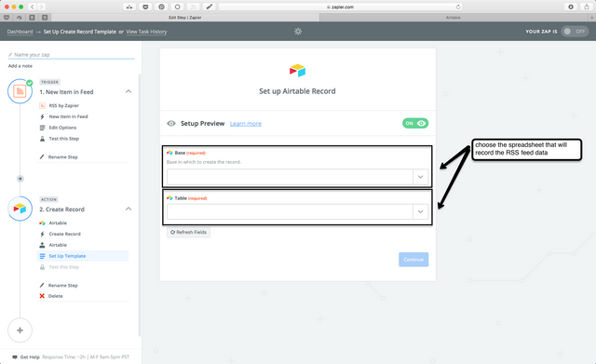Click the Get Help chat icon

coord(15,357)
